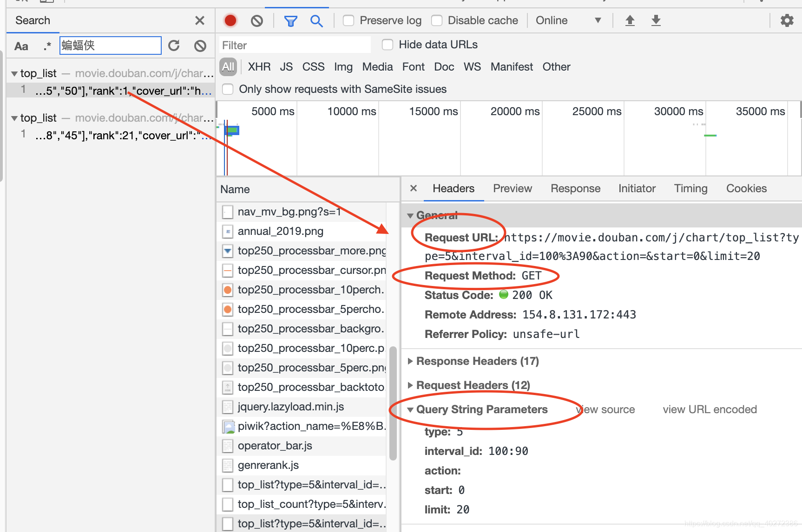
Task: Click icon for top_list_count?type=5 request
Action: point(228,505)
